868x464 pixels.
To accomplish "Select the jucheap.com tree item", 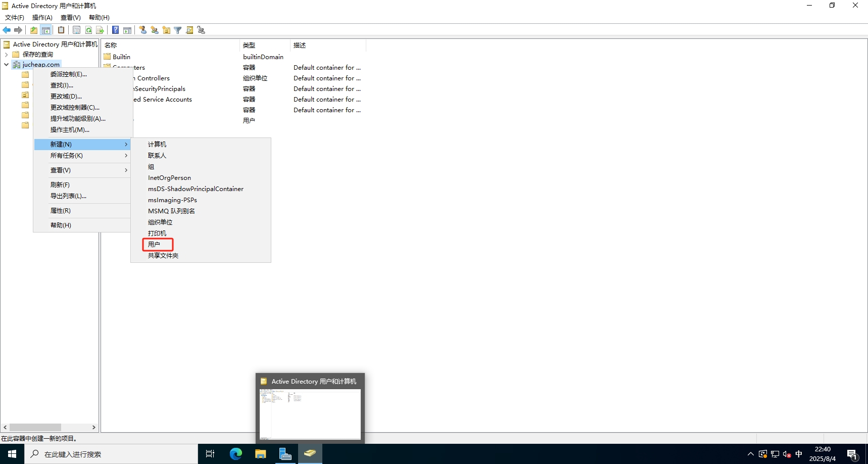I will tap(41, 65).
